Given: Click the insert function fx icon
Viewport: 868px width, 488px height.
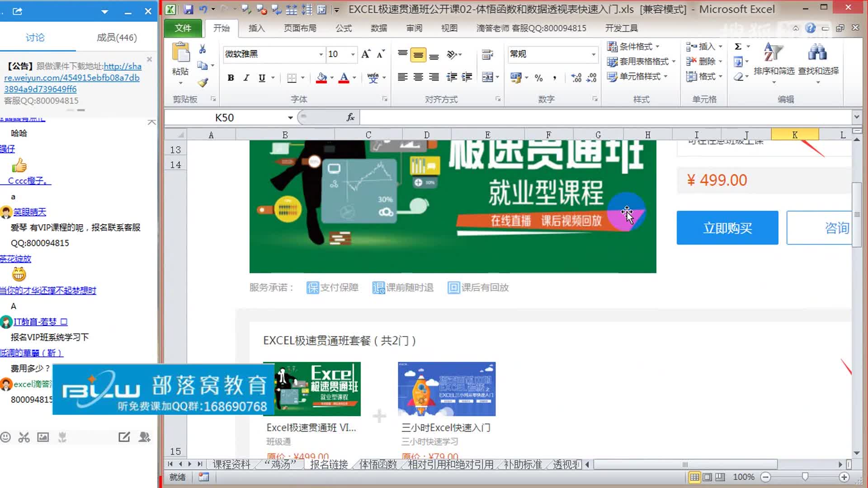Looking at the screenshot, I should (x=350, y=117).
